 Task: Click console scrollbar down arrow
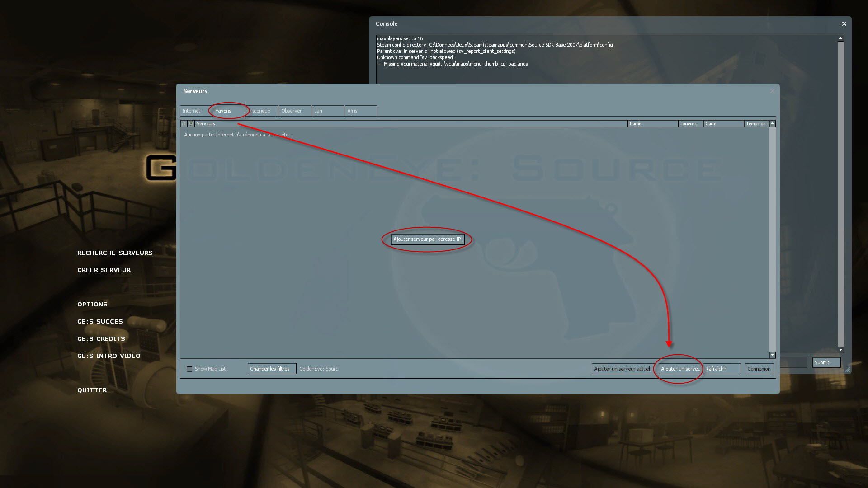(840, 349)
